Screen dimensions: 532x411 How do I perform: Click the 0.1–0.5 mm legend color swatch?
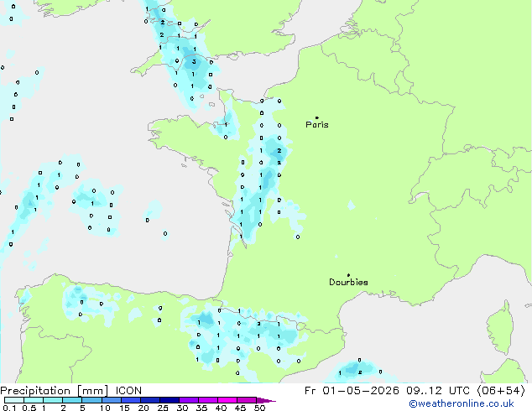(14, 400)
